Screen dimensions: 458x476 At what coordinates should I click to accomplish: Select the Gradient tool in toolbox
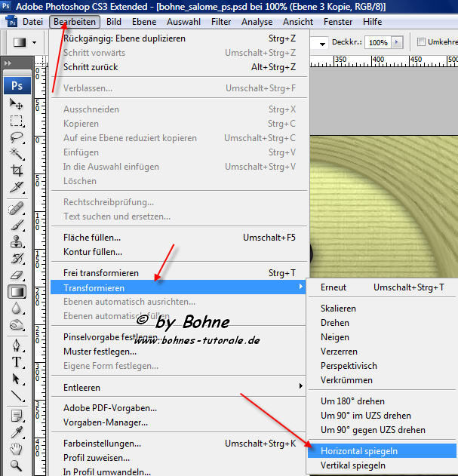click(x=17, y=292)
